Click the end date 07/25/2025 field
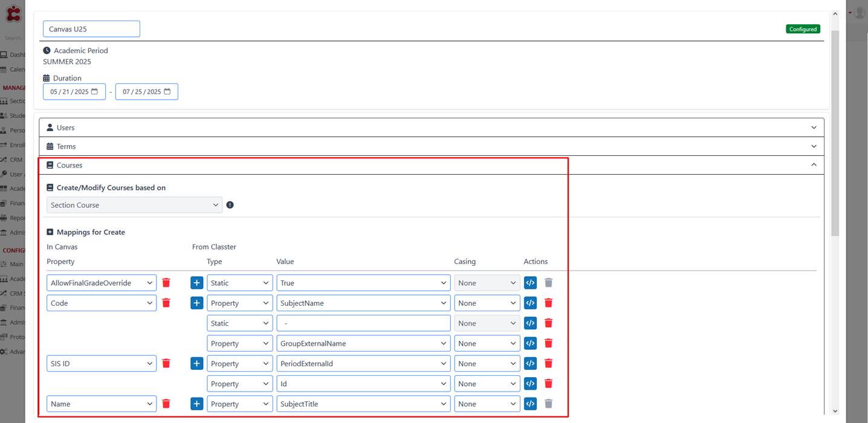 click(x=147, y=92)
